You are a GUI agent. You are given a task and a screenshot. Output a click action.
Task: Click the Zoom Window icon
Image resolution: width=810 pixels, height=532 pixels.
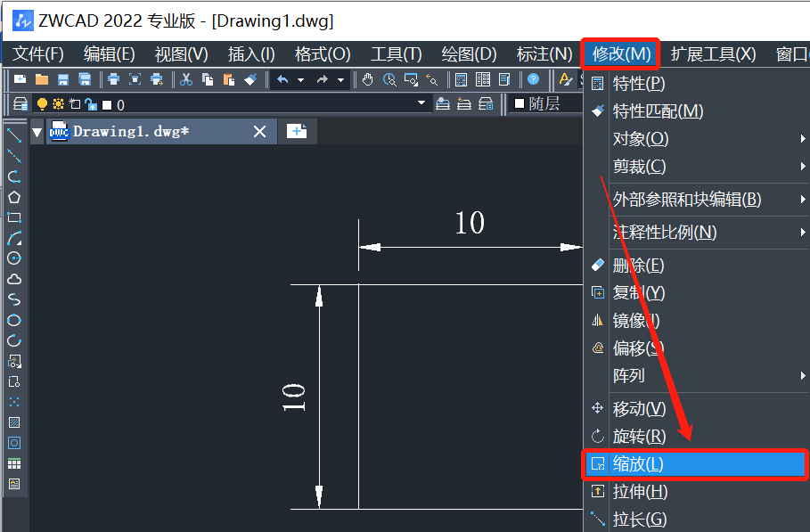click(x=411, y=79)
